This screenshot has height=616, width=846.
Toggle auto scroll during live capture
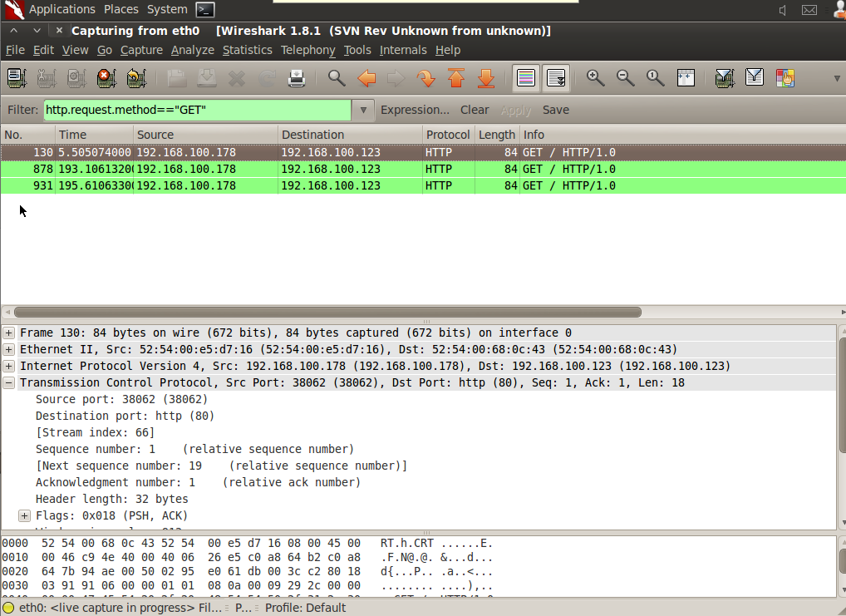(x=556, y=78)
